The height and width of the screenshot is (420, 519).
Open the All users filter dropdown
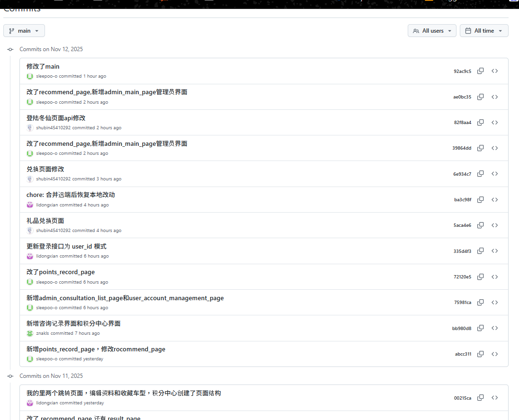pos(431,30)
